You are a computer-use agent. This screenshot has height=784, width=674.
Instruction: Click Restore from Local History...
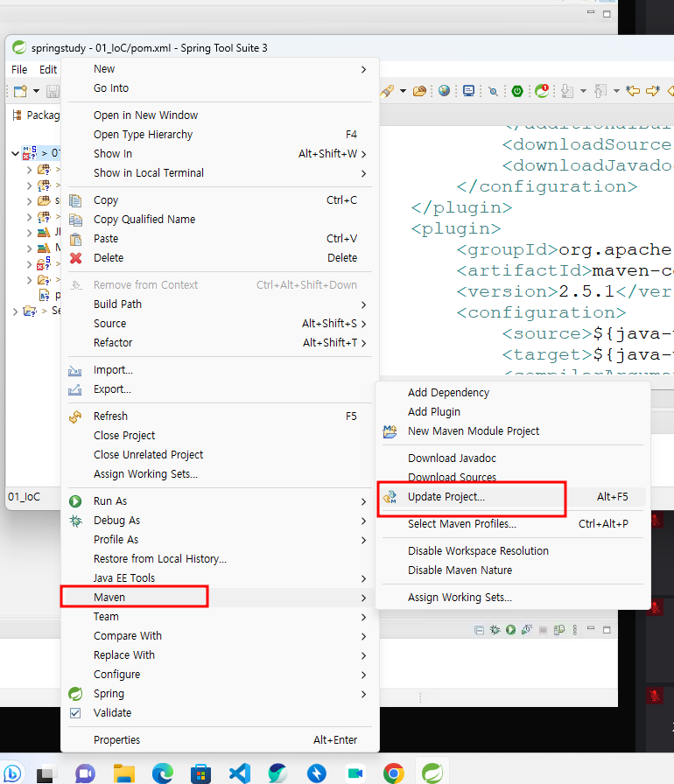[x=160, y=559]
